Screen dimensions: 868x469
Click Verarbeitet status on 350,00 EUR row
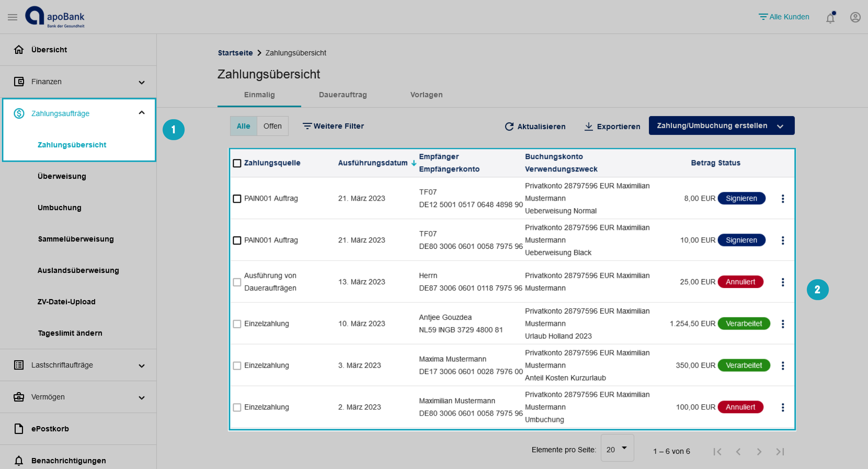744,365
